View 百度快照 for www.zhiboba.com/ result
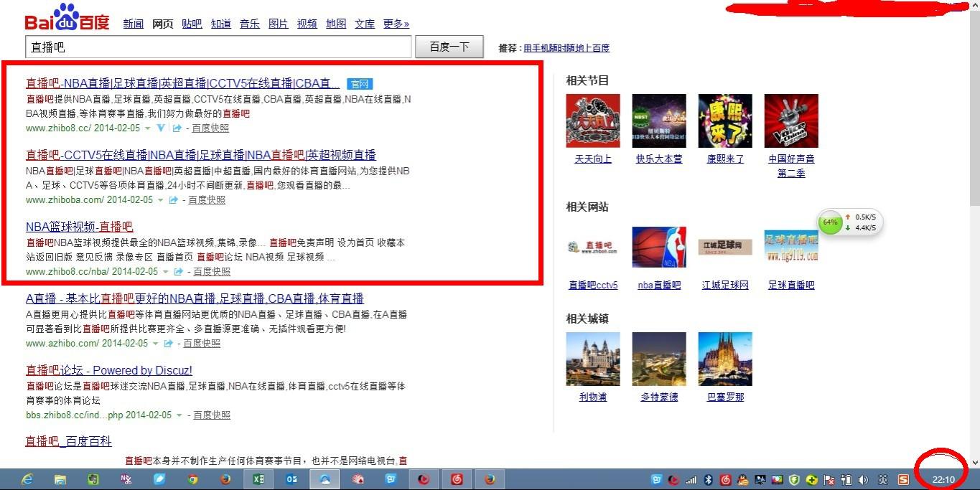This screenshot has width=980, height=490. point(207,200)
